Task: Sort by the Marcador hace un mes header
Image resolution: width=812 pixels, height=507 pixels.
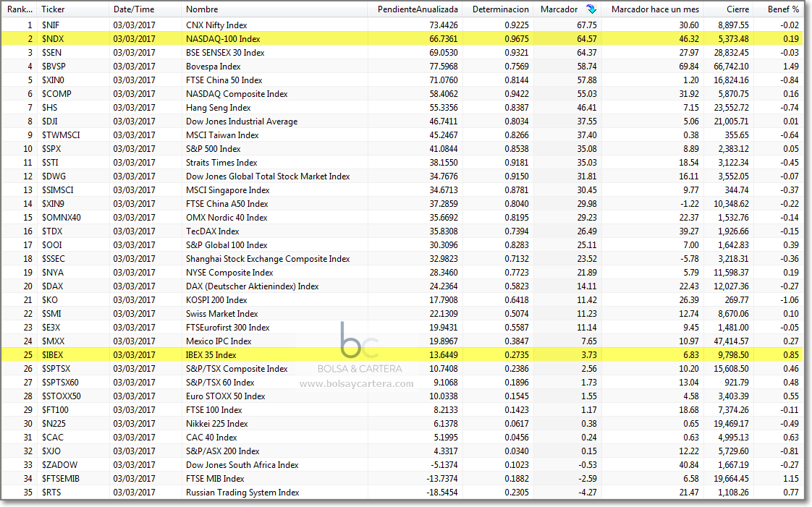Action: pos(655,9)
